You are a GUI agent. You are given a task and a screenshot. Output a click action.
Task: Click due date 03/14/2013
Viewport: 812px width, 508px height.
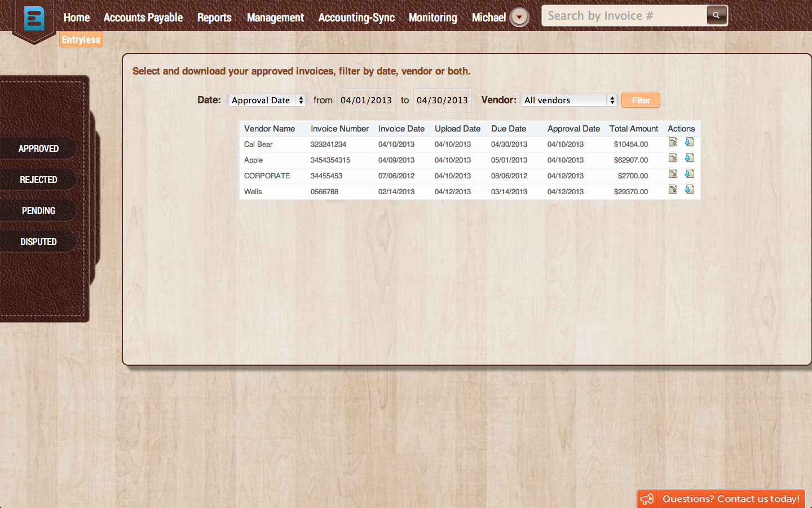[x=509, y=191]
